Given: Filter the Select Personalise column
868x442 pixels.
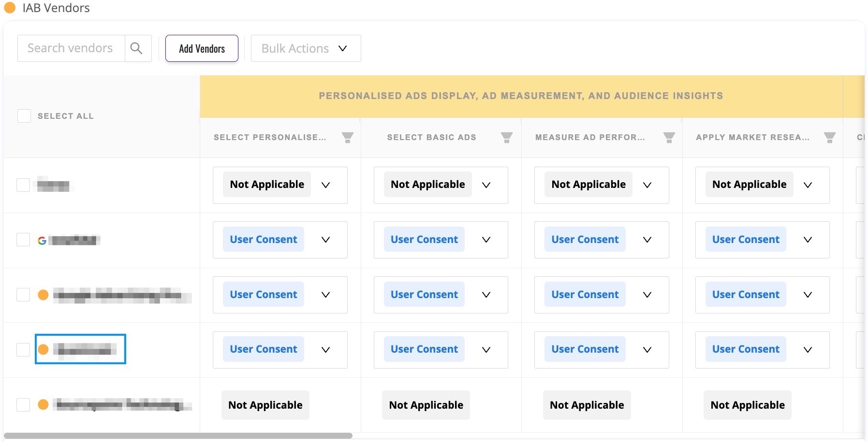Looking at the screenshot, I should pos(347,138).
